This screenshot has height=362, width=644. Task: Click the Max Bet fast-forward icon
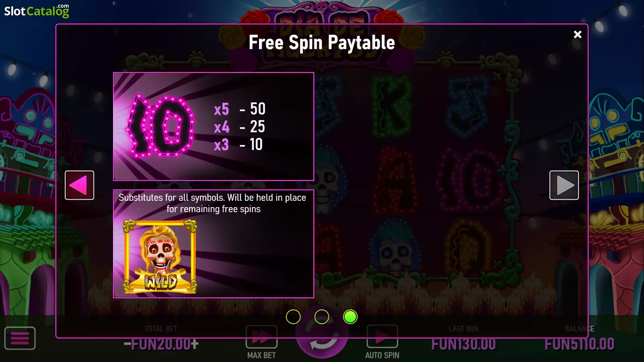tap(262, 337)
